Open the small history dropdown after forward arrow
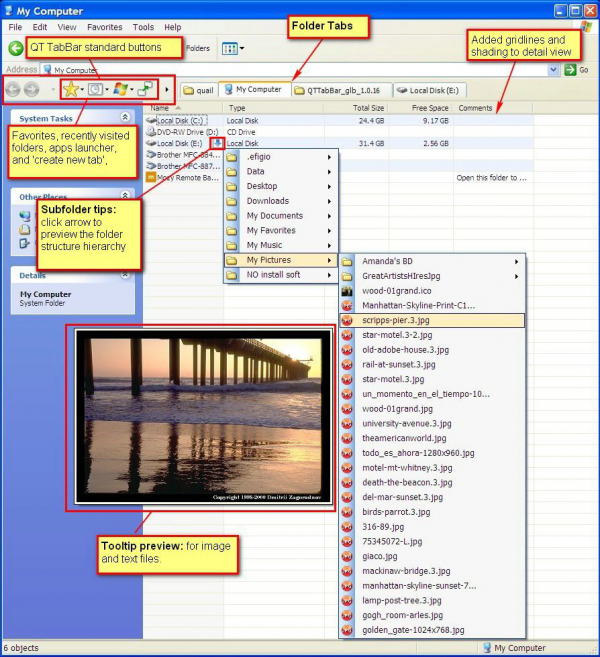 [x=53, y=89]
